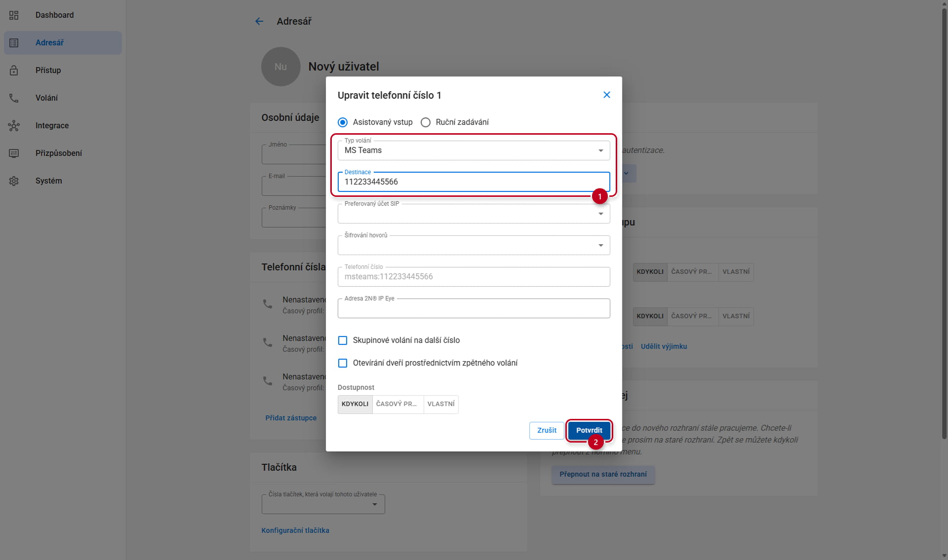
Task: Select lower row VLASTNÍ in background panel
Action: click(x=736, y=316)
